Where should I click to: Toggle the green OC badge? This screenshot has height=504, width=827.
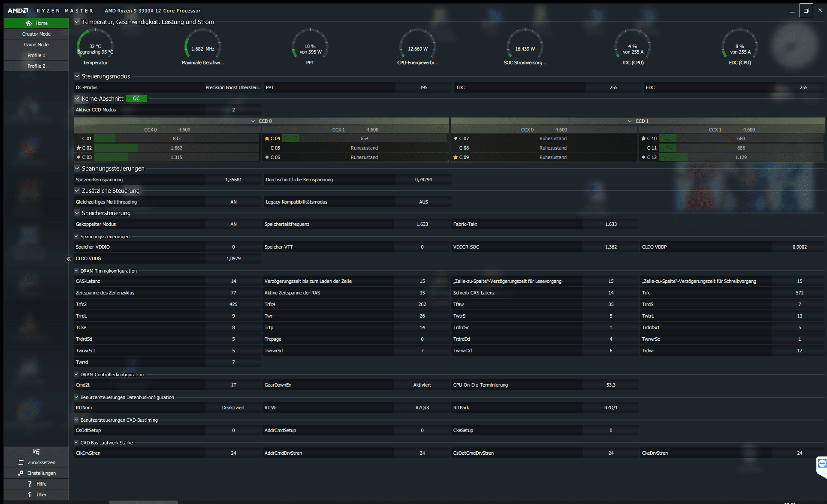click(x=136, y=99)
